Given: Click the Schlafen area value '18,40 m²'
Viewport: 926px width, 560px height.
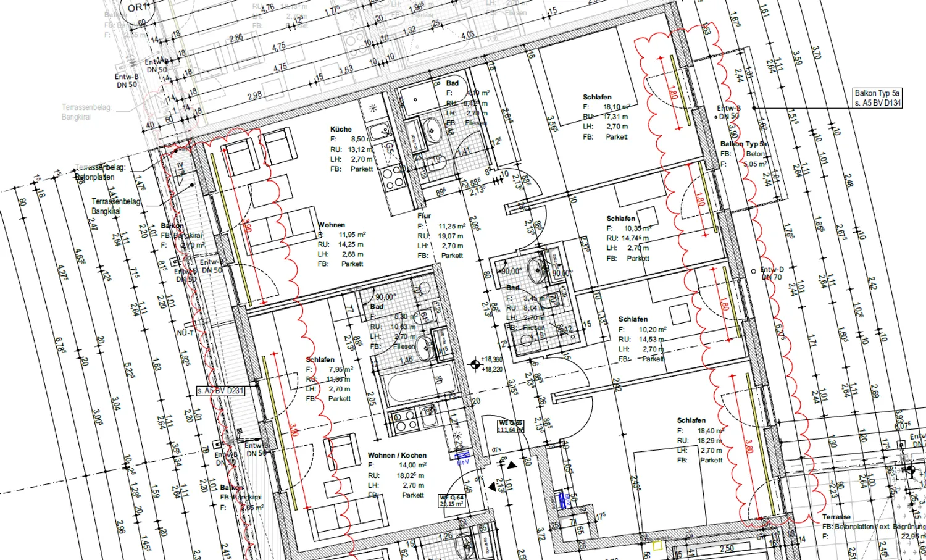Looking at the screenshot, I should tap(711, 430).
